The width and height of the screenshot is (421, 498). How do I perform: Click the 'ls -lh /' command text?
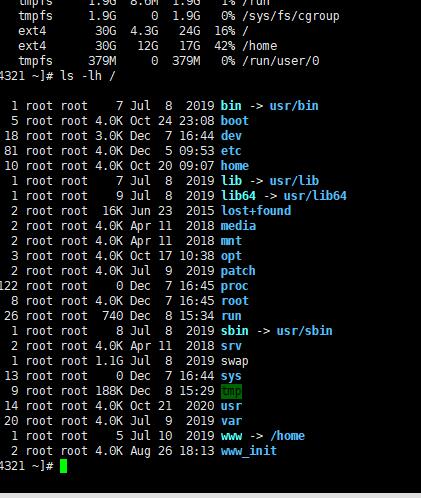click(88, 76)
